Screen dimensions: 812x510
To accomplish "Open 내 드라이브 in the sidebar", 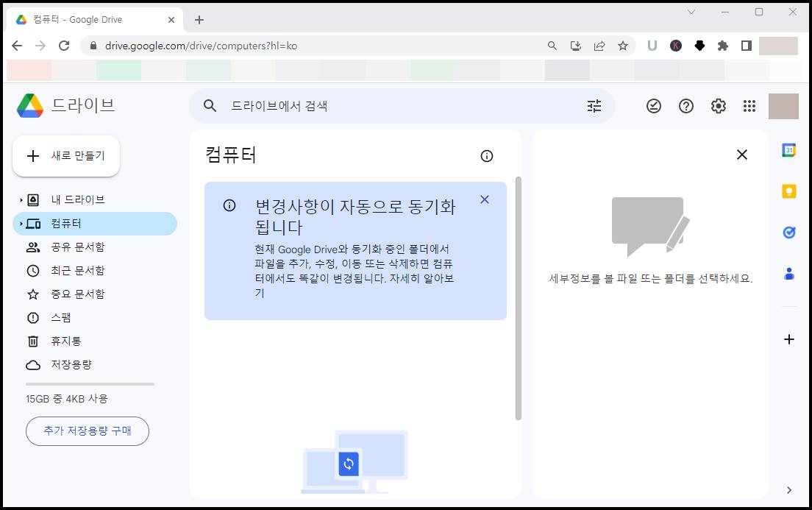I will pyautogui.click(x=78, y=200).
